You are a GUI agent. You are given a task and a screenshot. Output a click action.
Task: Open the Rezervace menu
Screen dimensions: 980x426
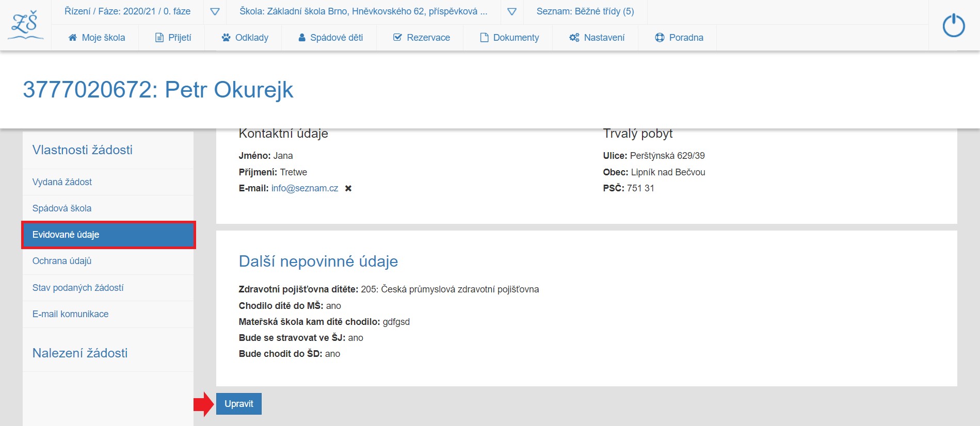pos(422,37)
